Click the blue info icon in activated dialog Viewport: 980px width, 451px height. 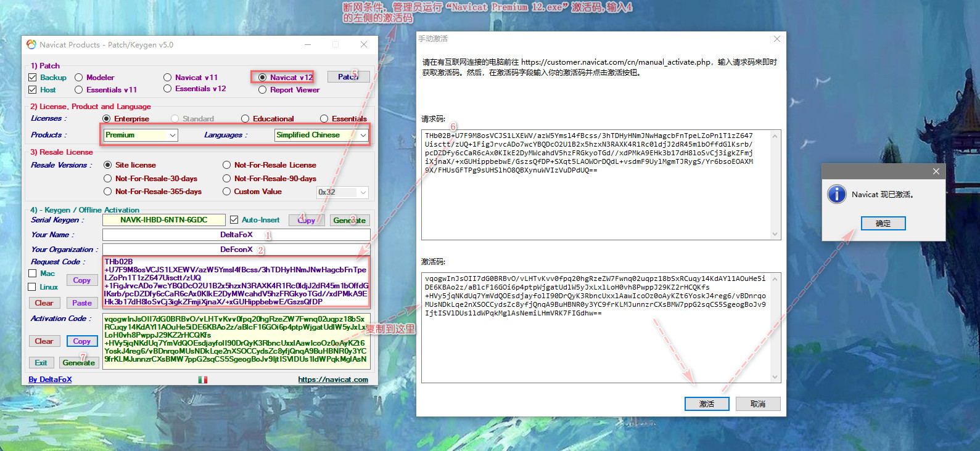pos(837,194)
